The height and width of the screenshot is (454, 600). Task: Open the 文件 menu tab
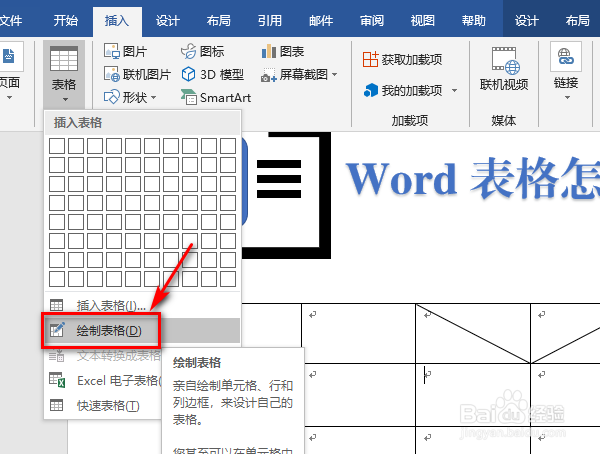point(10,20)
